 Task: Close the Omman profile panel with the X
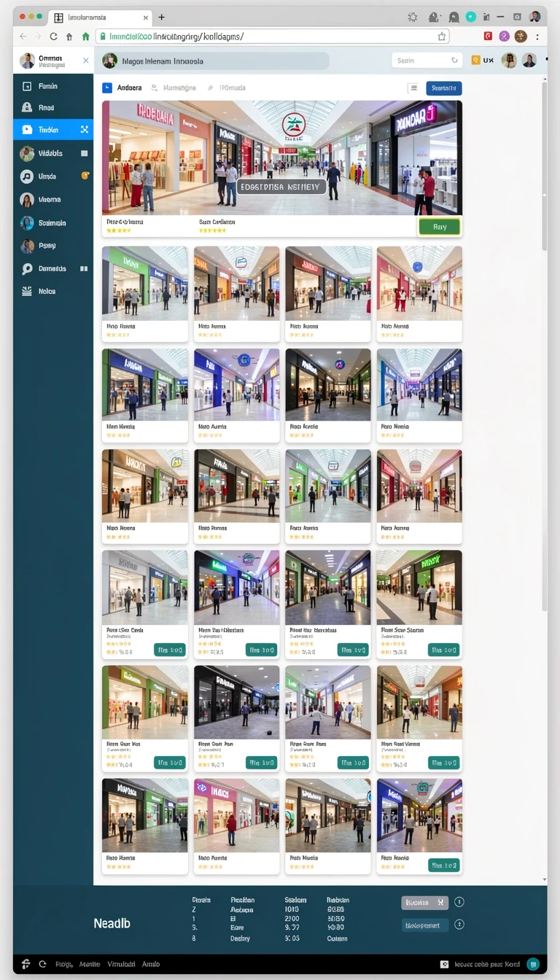point(85,61)
